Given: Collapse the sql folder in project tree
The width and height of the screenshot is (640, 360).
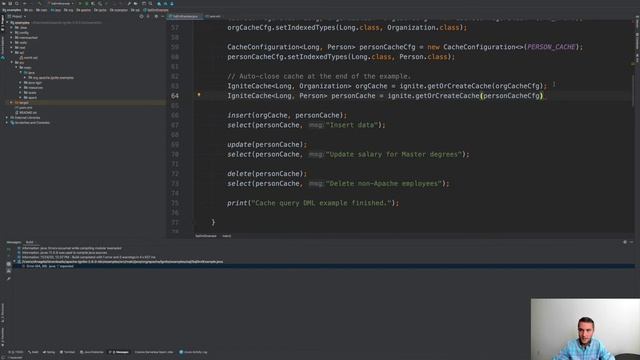Looking at the screenshot, I should 12,53.
